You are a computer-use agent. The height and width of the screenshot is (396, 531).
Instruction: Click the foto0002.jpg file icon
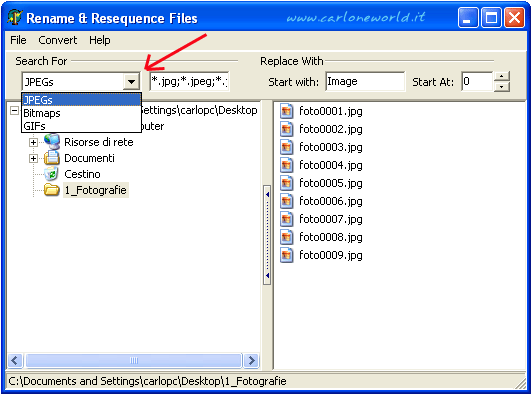tap(286, 129)
